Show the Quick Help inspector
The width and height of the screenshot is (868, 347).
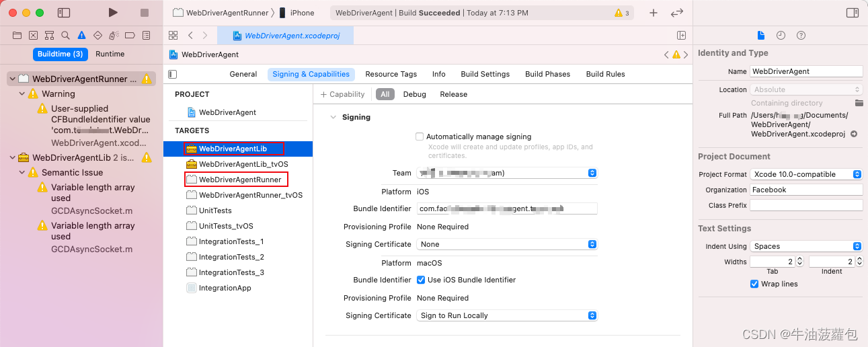click(x=801, y=35)
